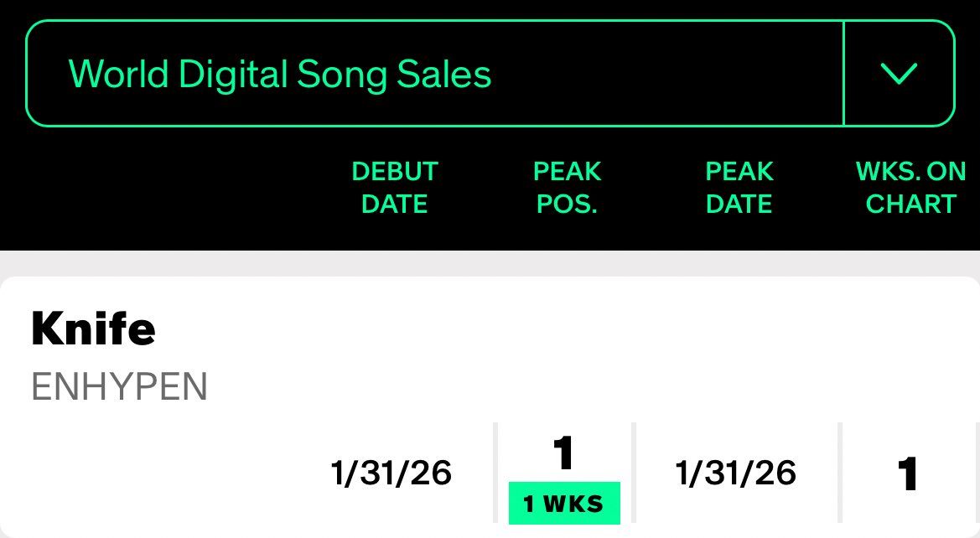The height and width of the screenshot is (538, 980).
Task: Open the ENHYPEN artist link
Action: pos(119,387)
